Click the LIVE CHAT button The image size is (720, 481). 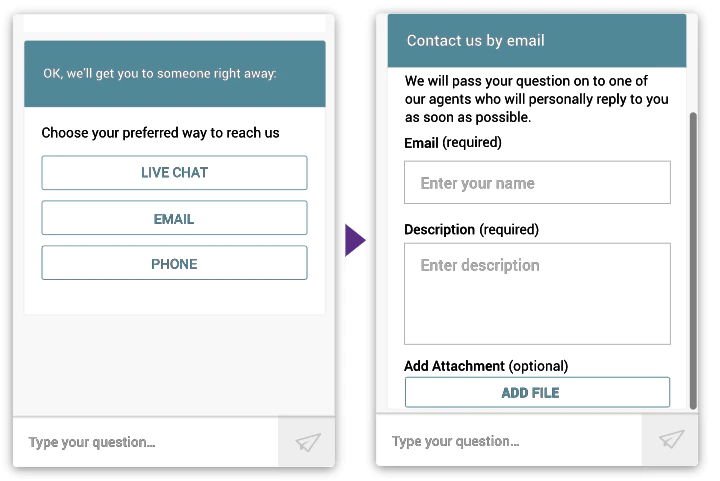point(174,173)
